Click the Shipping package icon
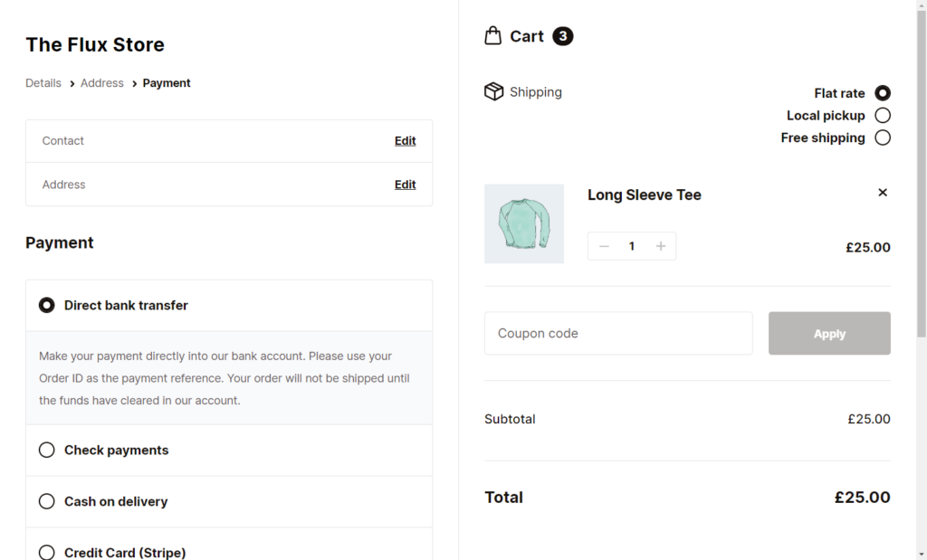The image size is (927, 560). pyautogui.click(x=493, y=90)
